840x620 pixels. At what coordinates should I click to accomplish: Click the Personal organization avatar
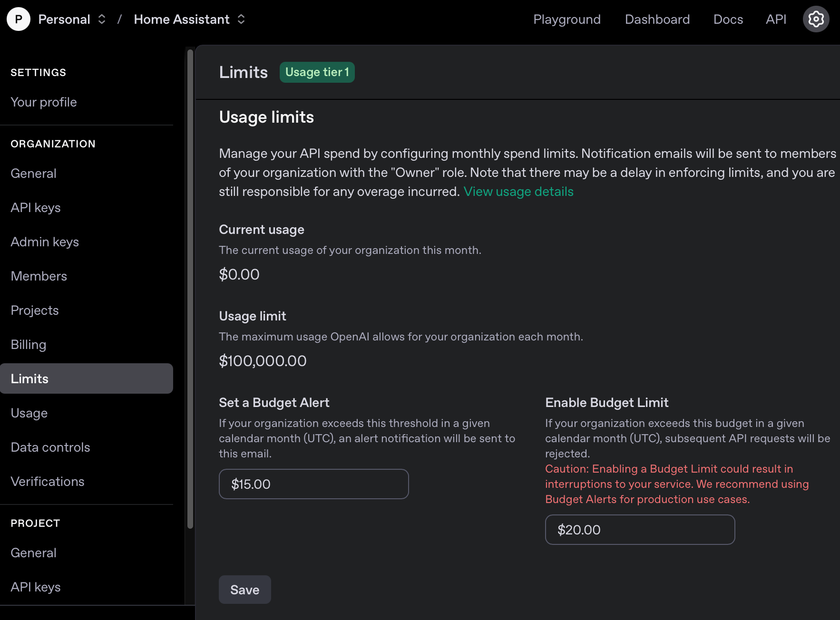click(19, 19)
